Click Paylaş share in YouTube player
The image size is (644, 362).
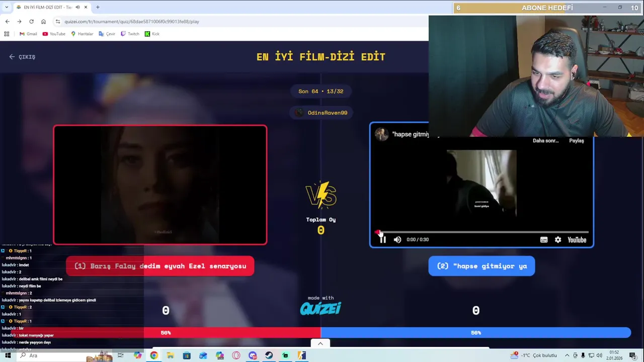[x=577, y=141]
